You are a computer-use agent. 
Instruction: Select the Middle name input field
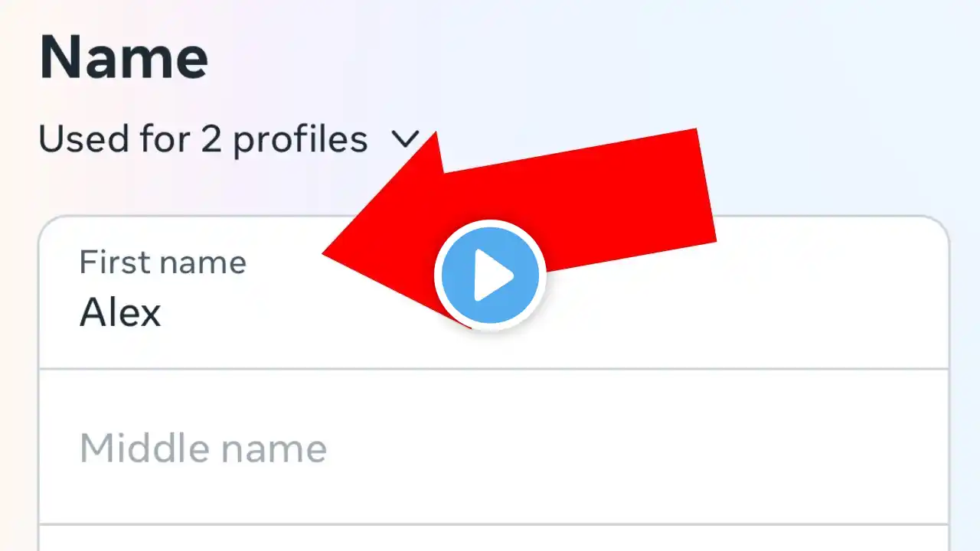point(494,447)
